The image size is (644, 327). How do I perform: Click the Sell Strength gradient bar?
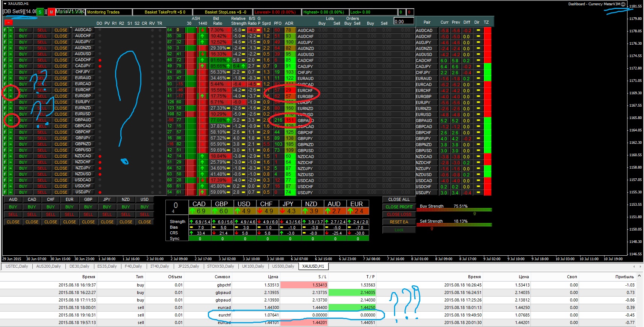click(x=454, y=225)
